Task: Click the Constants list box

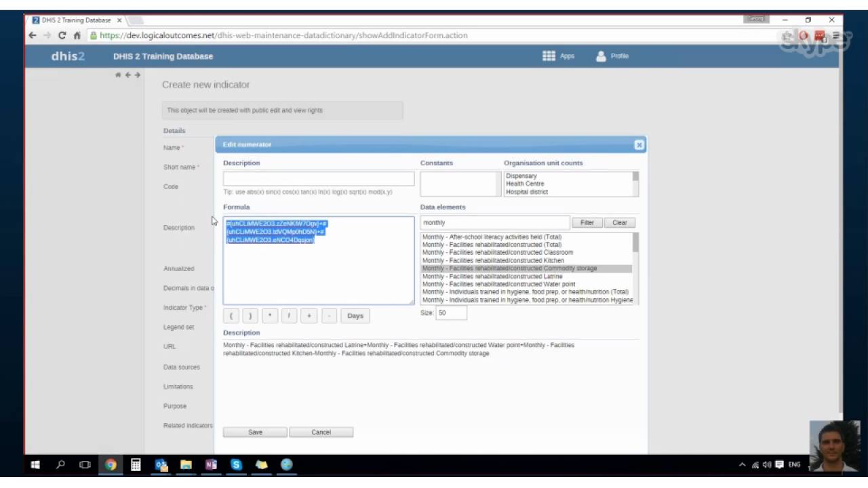Action: 460,184
